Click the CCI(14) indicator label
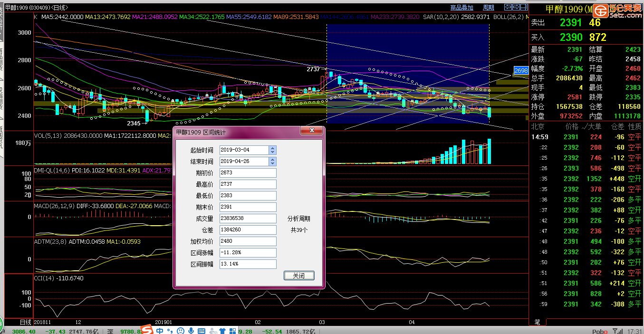644x334 pixels. (44, 278)
